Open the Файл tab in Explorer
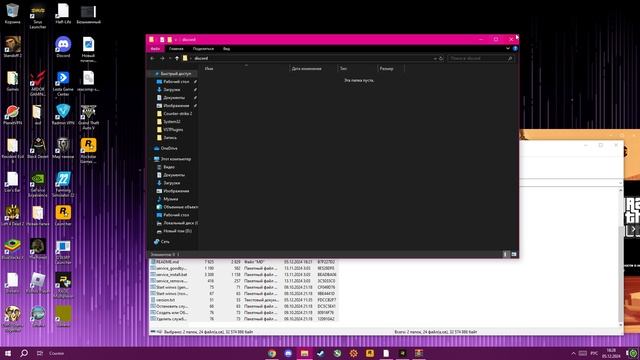This screenshot has height=360, width=640. (155, 49)
